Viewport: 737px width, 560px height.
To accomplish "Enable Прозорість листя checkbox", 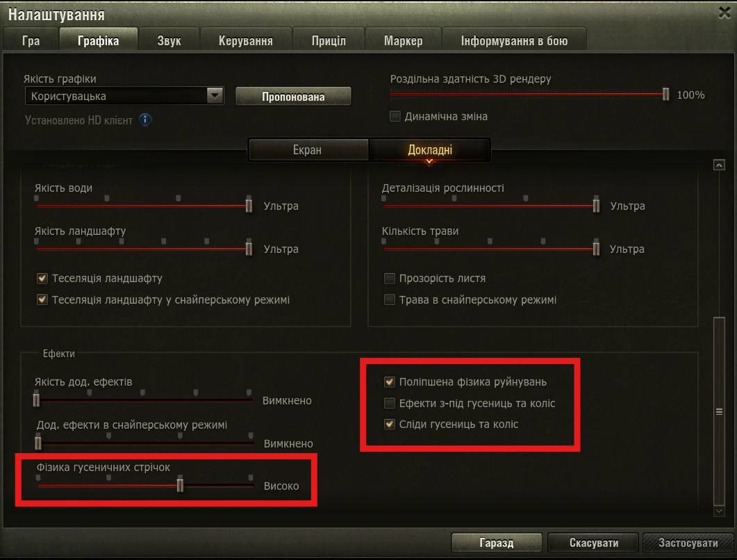I will click(x=389, y=279).
